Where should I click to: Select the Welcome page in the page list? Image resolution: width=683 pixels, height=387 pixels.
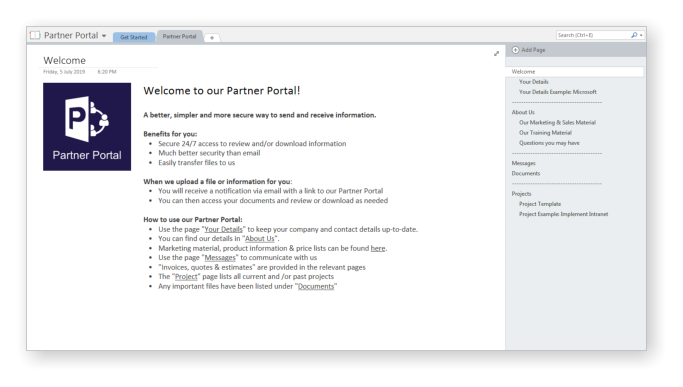click(575, 71)
